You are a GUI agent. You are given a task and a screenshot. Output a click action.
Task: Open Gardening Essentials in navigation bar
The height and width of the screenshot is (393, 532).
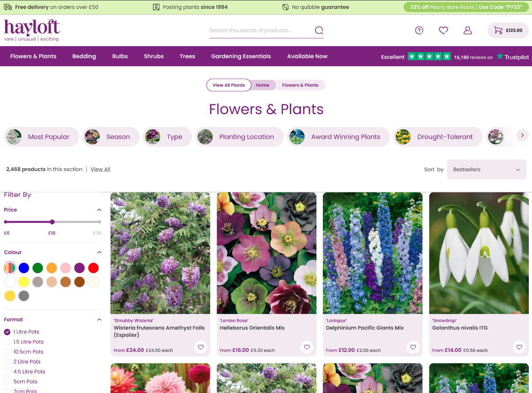point(241,56)
